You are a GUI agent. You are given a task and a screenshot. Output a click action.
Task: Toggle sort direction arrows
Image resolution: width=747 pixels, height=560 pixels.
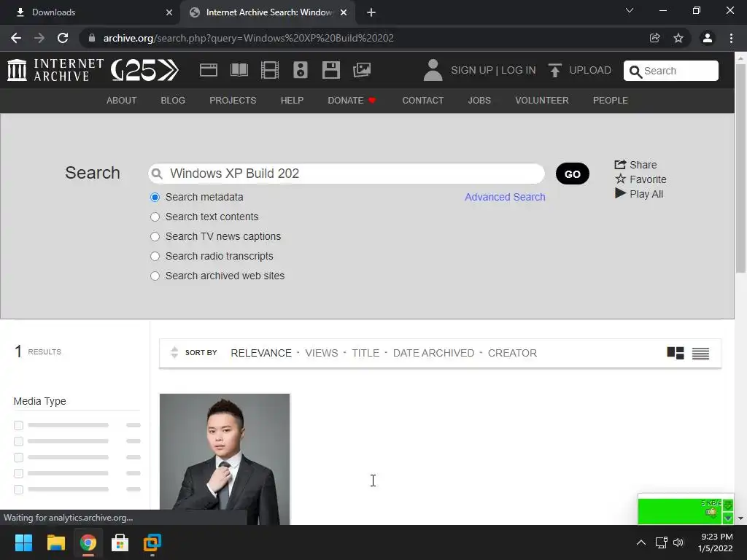pos(174,352)
